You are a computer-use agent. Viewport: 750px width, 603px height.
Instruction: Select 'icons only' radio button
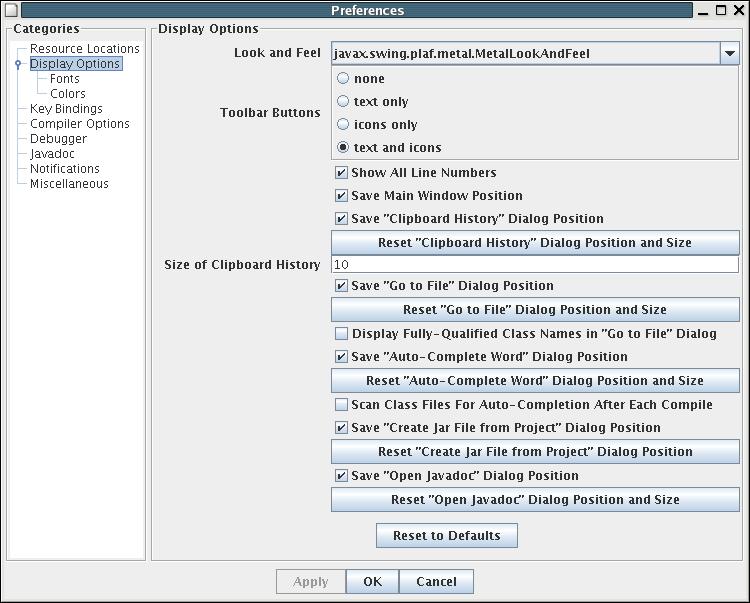coord(343,125)
